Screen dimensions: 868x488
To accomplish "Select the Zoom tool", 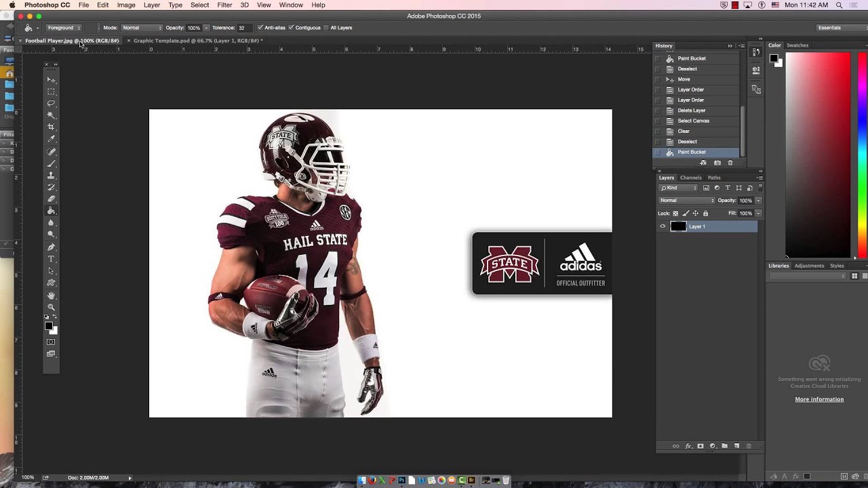I will 51,307.
